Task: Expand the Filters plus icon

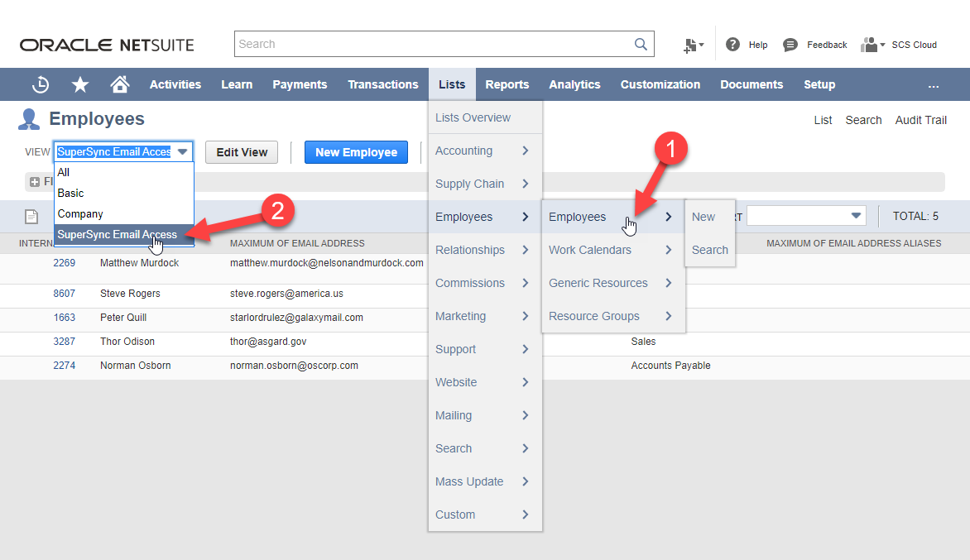Action: [x=35, y=182]
